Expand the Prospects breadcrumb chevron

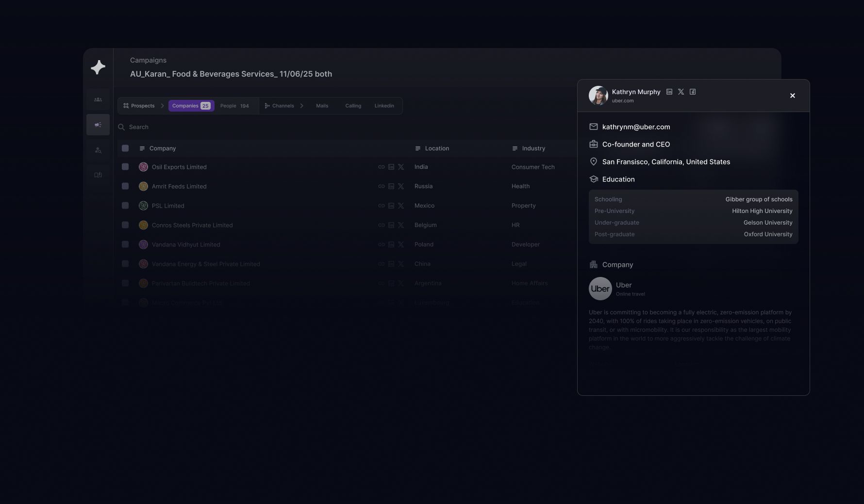click(162, 106)
